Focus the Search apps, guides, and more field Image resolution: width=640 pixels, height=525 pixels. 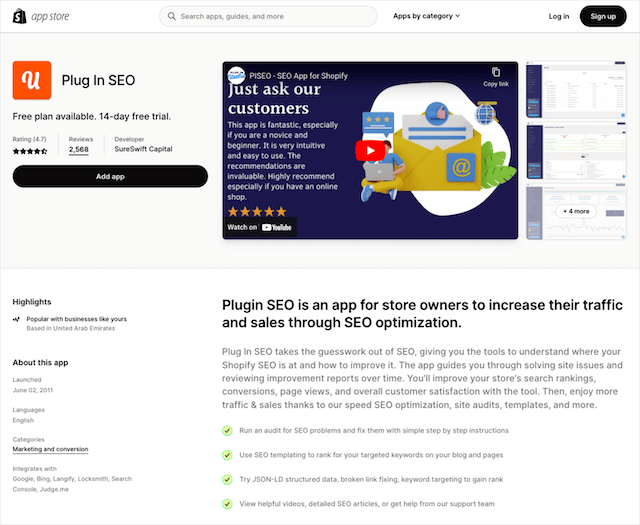pyautogui.click(x=268, y=16)
